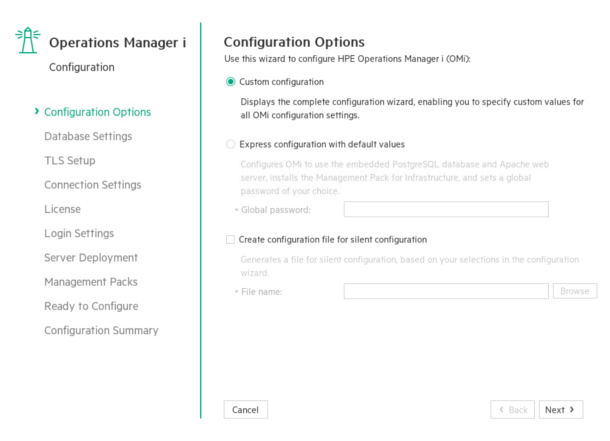Select the Custom configuration radio button

[x=230, y=82]
